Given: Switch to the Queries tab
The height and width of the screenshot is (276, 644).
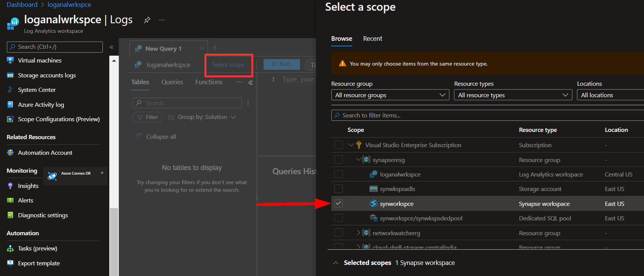Looking at the screenshot, I should 172,82.
